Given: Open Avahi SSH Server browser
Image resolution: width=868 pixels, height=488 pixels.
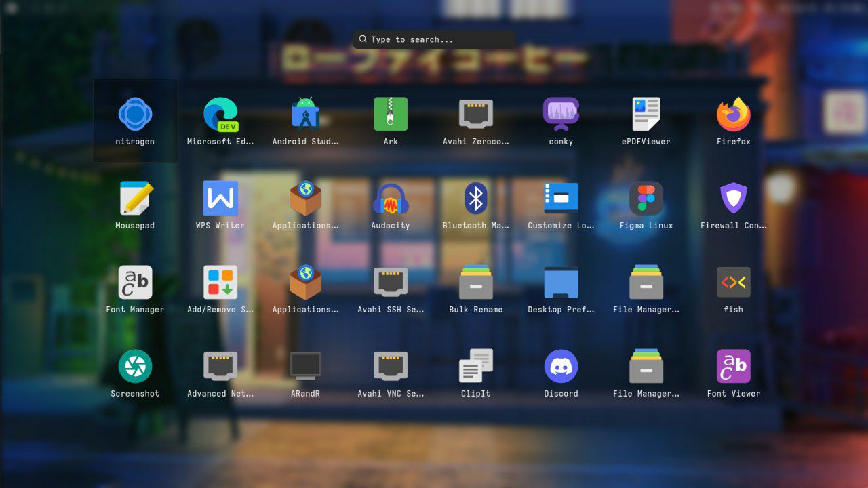Looking at the screenshot, I should [391, 289].
